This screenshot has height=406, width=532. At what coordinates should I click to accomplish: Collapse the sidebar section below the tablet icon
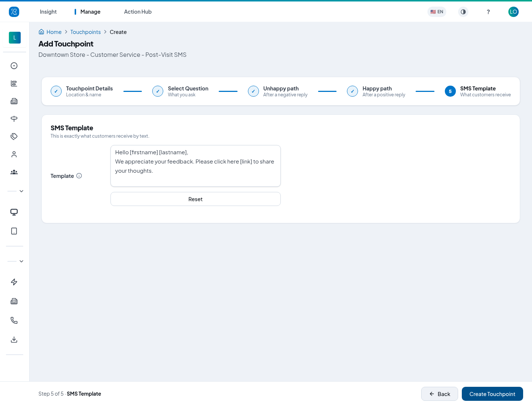pos(21,261)
